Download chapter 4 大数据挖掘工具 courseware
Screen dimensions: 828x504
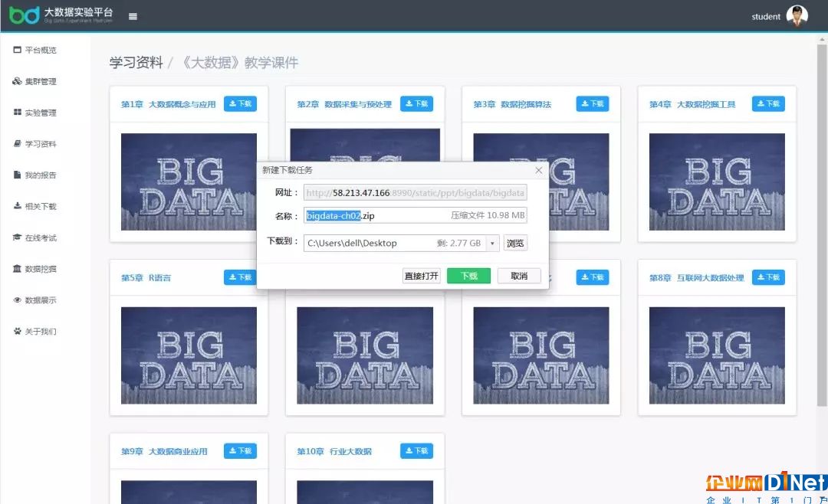pos(768,104)
